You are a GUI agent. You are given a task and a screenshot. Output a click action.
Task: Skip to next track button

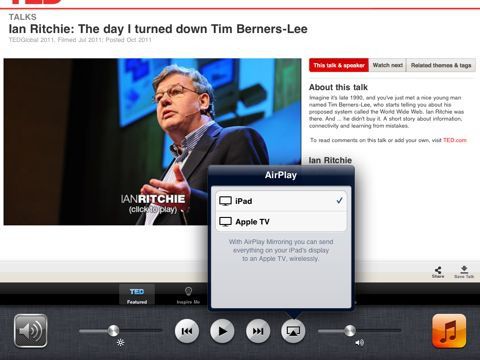tap(258, 331)
